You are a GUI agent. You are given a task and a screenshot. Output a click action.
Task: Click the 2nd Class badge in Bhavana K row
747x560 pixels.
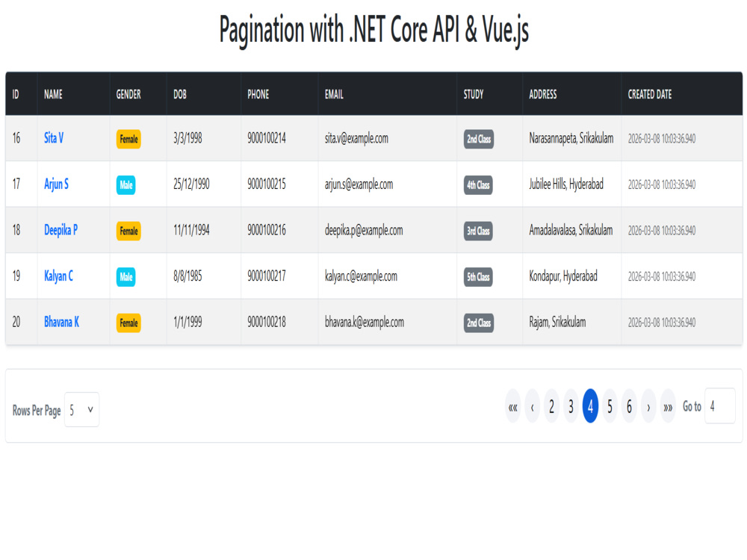479,323
